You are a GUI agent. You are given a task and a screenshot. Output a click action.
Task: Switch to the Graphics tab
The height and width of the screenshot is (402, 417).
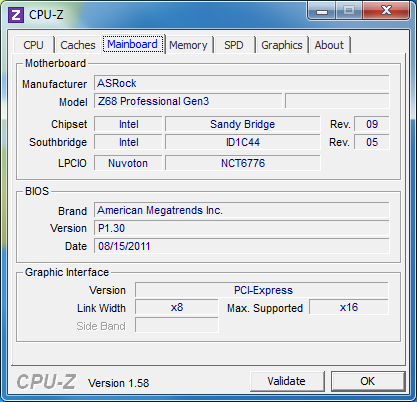[x=282, y=45]
